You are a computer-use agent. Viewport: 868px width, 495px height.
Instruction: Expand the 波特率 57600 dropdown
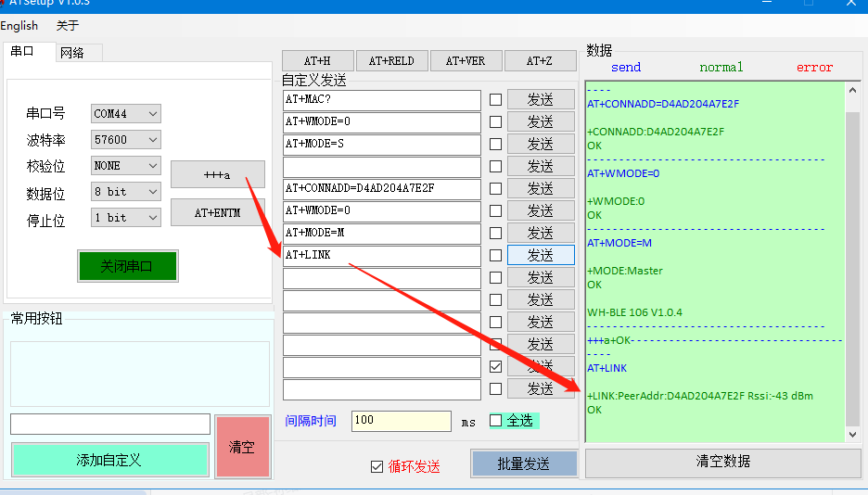tap(126, 140)
